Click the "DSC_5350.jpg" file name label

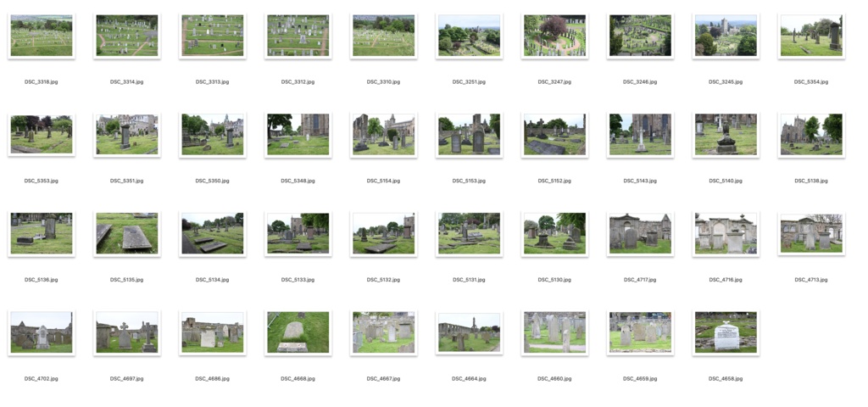212,181
